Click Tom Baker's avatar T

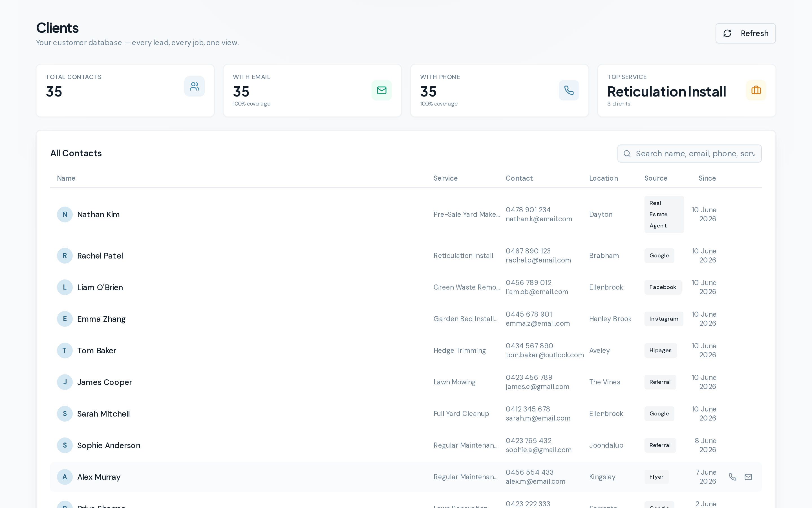point(65,351)
